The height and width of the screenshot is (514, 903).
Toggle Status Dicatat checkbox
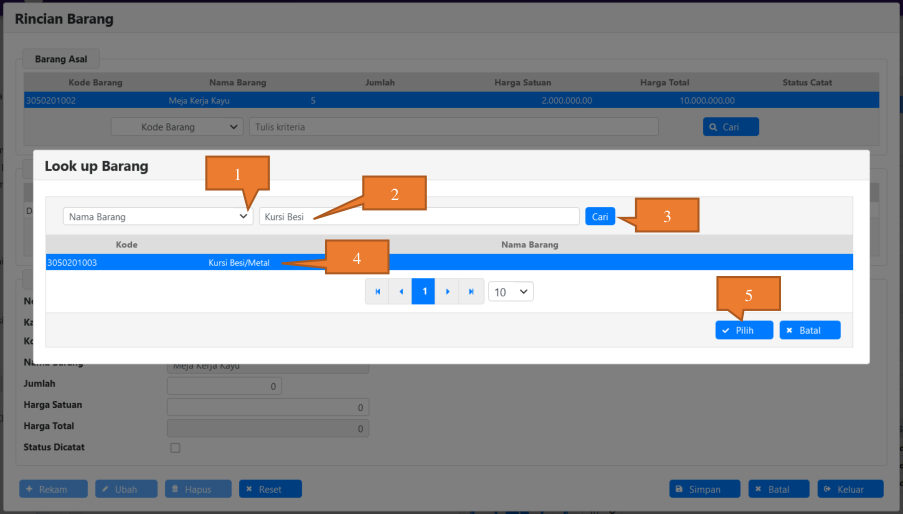point(176,447)
